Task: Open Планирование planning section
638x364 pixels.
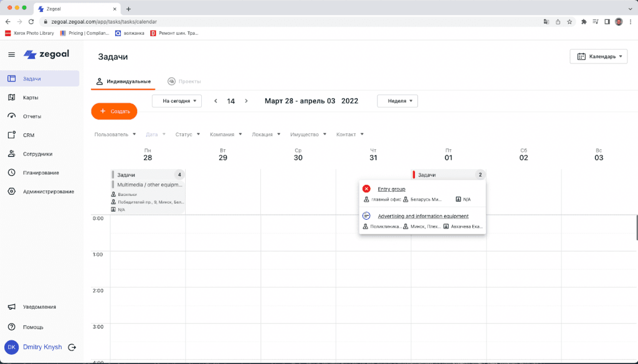Action: [40, 172]
